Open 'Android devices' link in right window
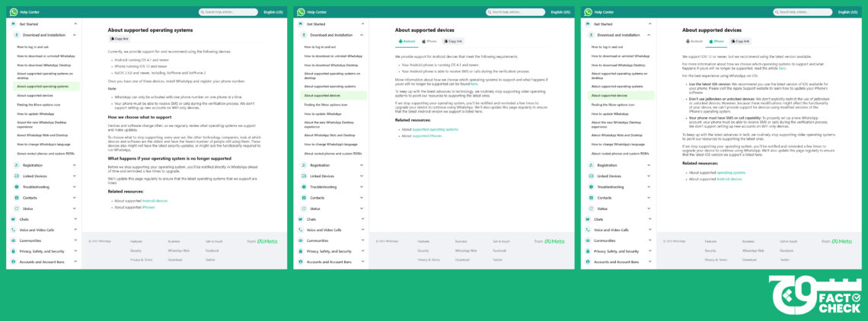The width and height of the screenshot is (868, 321). (x=729, y=180)
